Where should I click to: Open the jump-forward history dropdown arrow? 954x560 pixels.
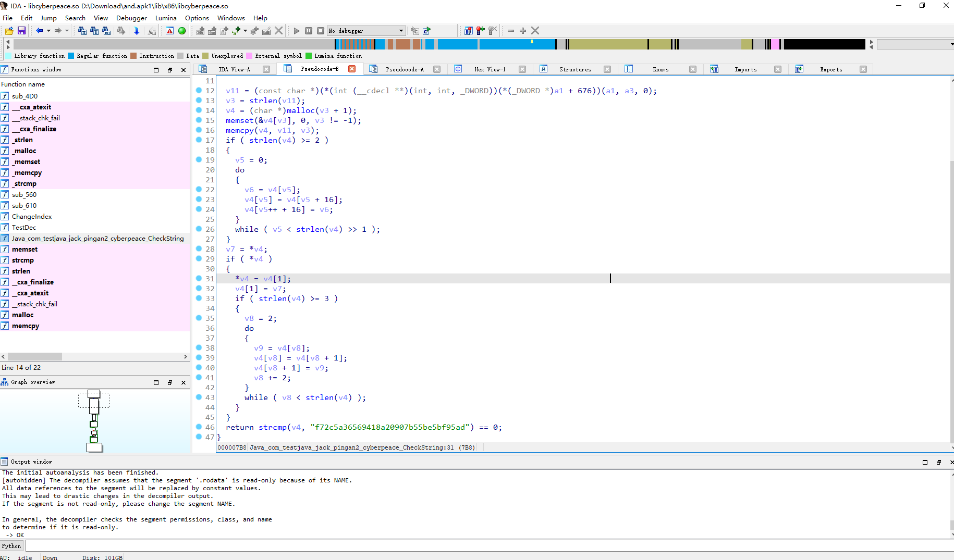point(67,31)
